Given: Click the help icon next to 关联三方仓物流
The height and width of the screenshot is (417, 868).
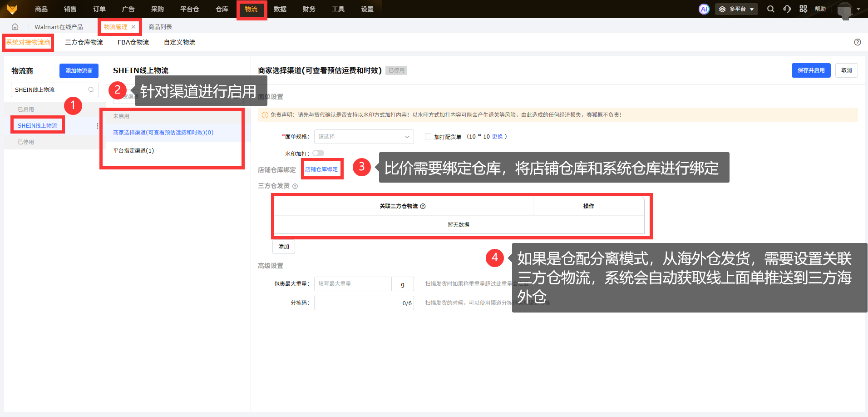Looking at the screenshot, I should click(423, 206).
